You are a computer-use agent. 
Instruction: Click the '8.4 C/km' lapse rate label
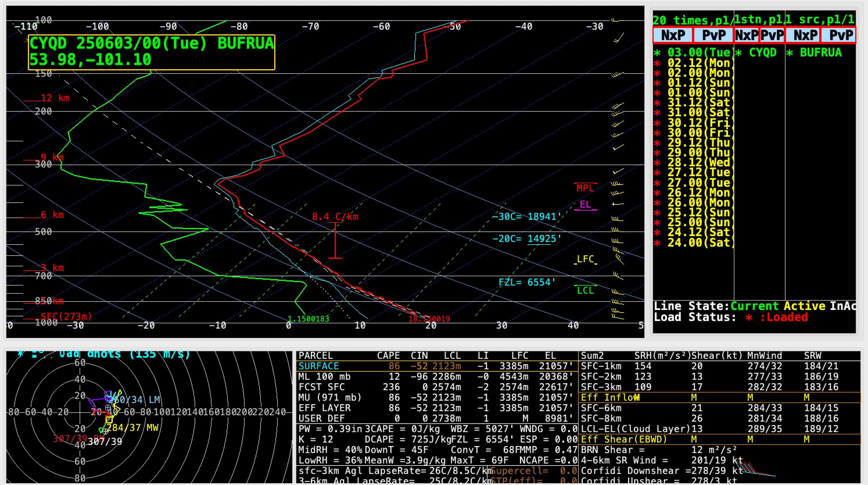point(335,217)
